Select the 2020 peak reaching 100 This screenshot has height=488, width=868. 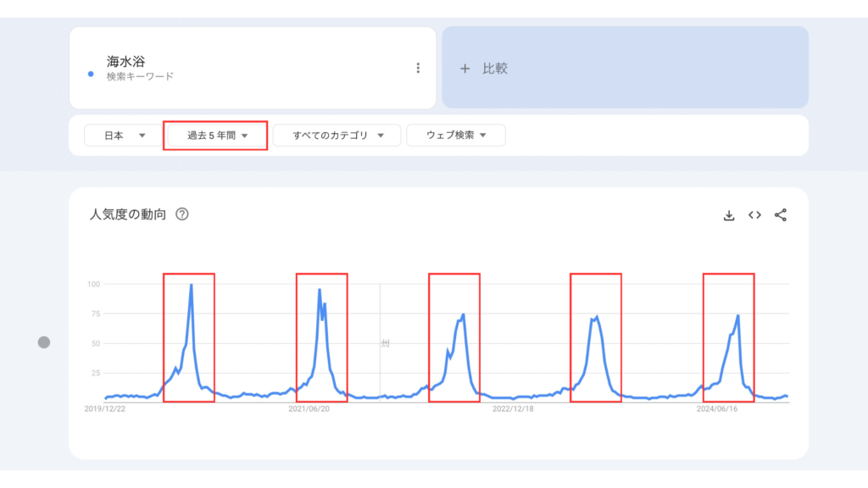(191, 286)
